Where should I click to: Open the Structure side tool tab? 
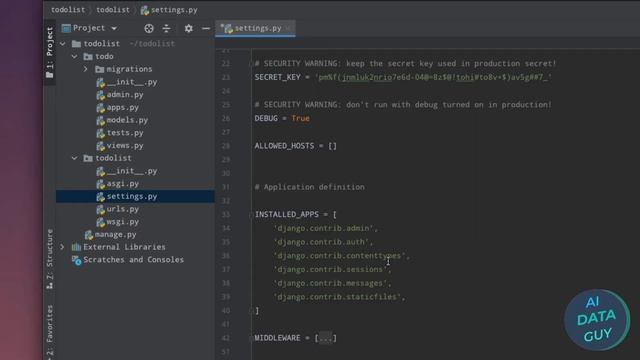point(49,258)
